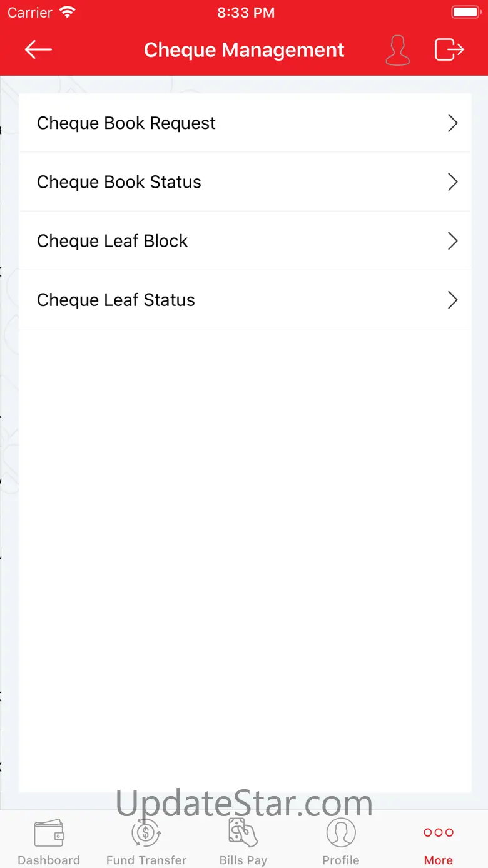Tap the Wi-Fi status icon
The width and height of the screenshot is (488, 868).
point(67,12)
